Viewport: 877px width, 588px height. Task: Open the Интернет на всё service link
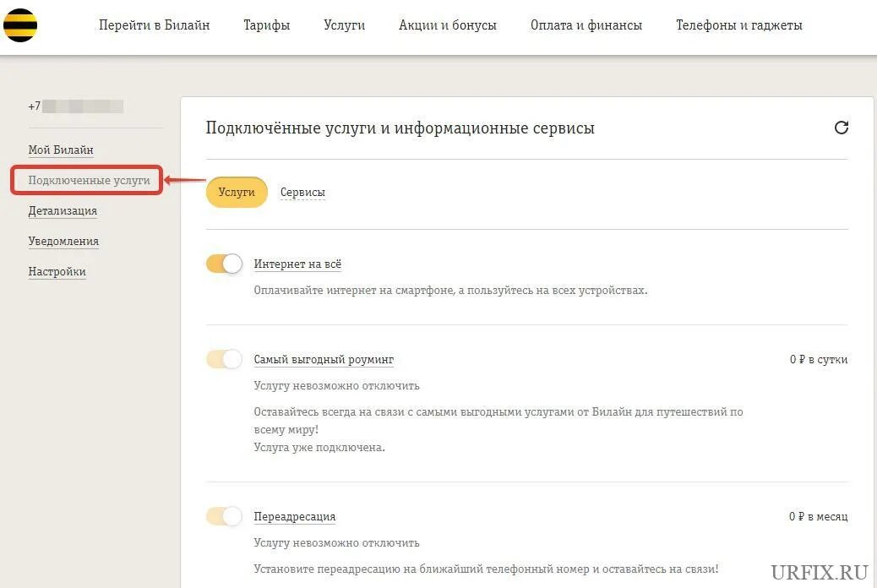click(297, 264)
